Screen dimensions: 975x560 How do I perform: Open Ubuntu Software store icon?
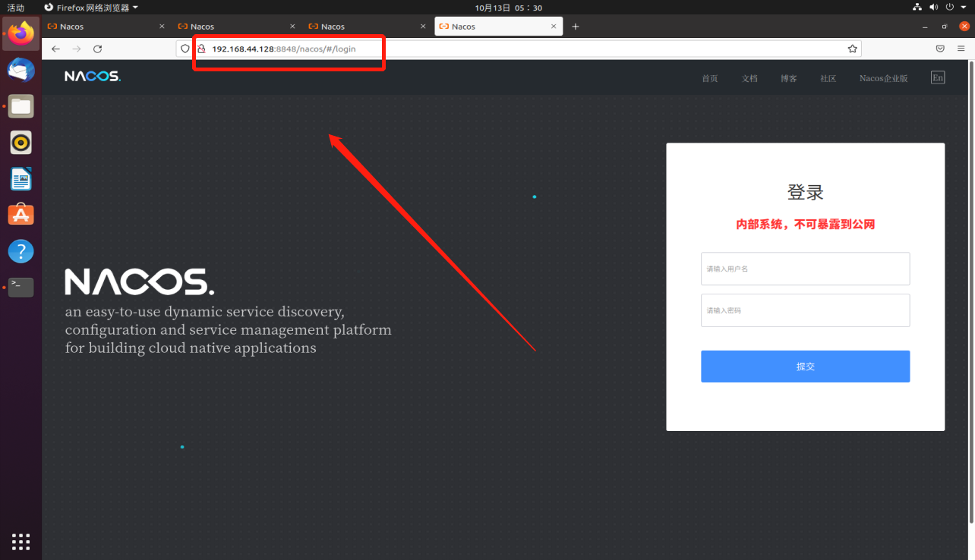(x=21, y=215)
